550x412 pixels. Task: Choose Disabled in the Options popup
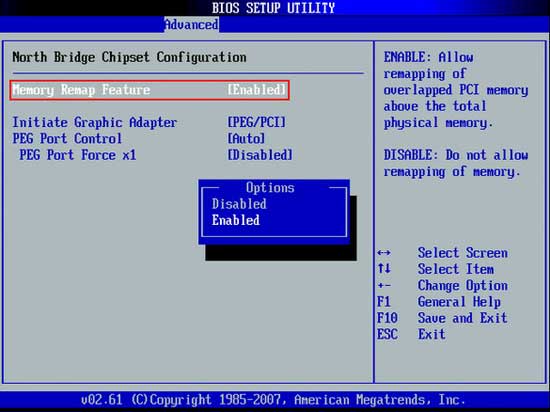[x=239, y=204]
